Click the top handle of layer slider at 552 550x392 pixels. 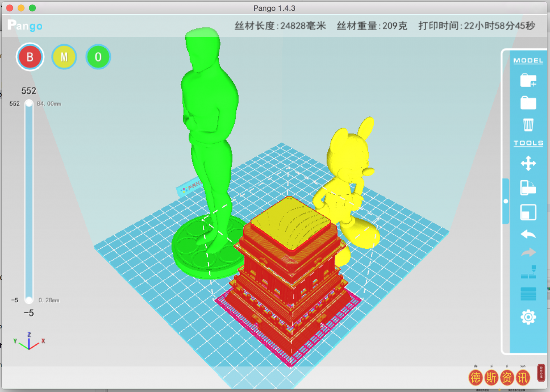coord(29,103)
